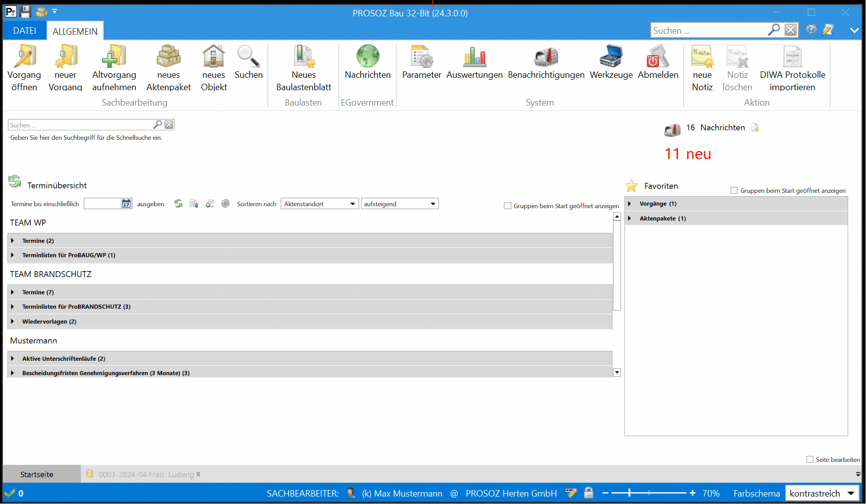Click the new message document icon
This screenshot has height=504, width=866.
pos(755,127)
